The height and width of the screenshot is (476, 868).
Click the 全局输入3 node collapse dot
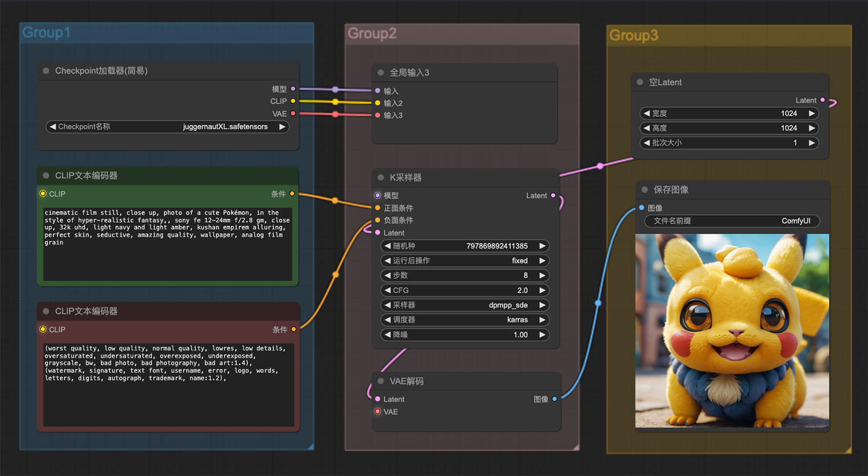(381, 73)
